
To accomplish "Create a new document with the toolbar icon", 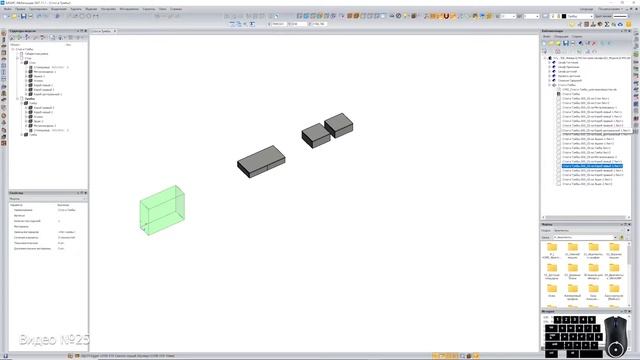I will 5,16.
